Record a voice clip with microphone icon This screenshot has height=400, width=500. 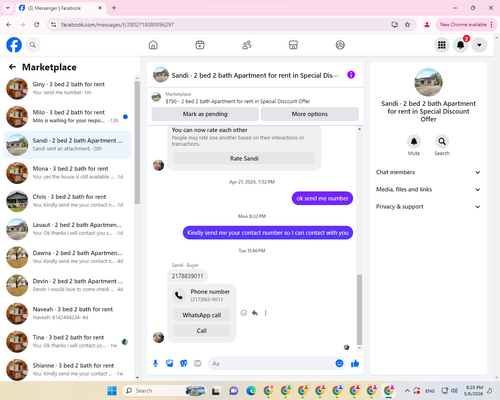click(x=155, y=363)
